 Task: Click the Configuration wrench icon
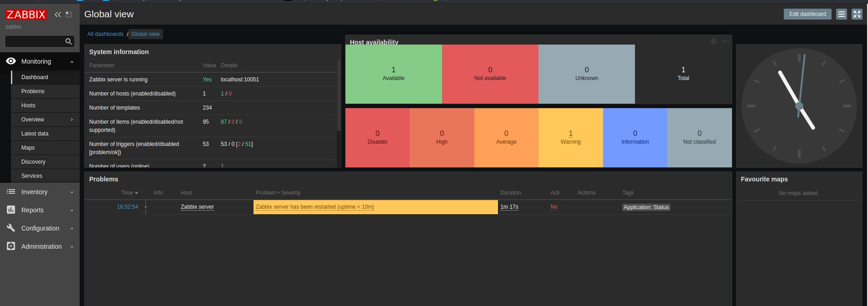pos(11,228)
